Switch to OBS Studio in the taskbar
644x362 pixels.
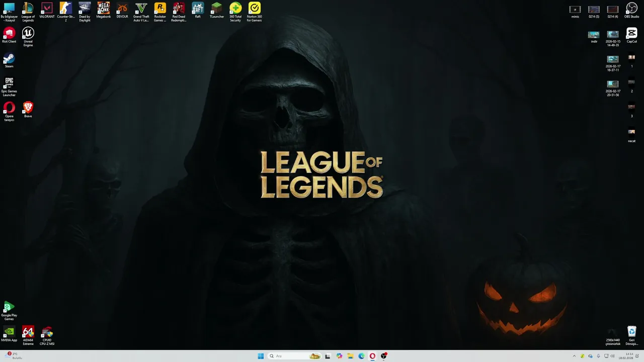tap(384, 356)
